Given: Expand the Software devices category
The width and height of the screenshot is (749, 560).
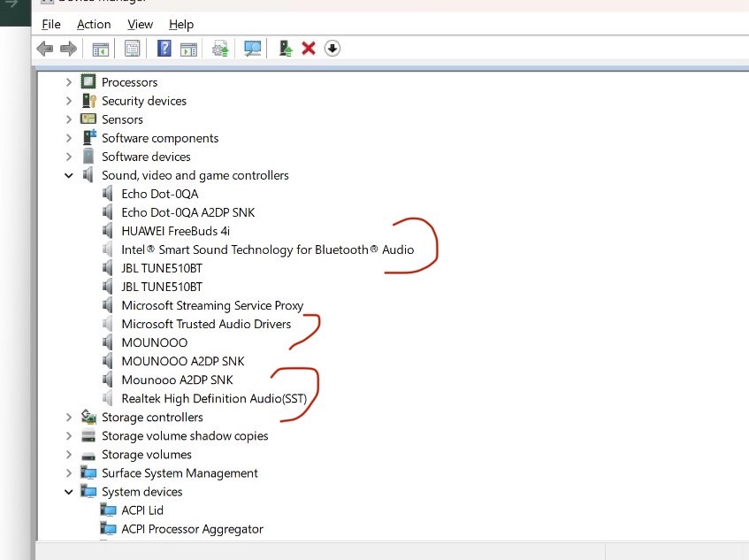Looking at the screenshot, I should [69, 157].
